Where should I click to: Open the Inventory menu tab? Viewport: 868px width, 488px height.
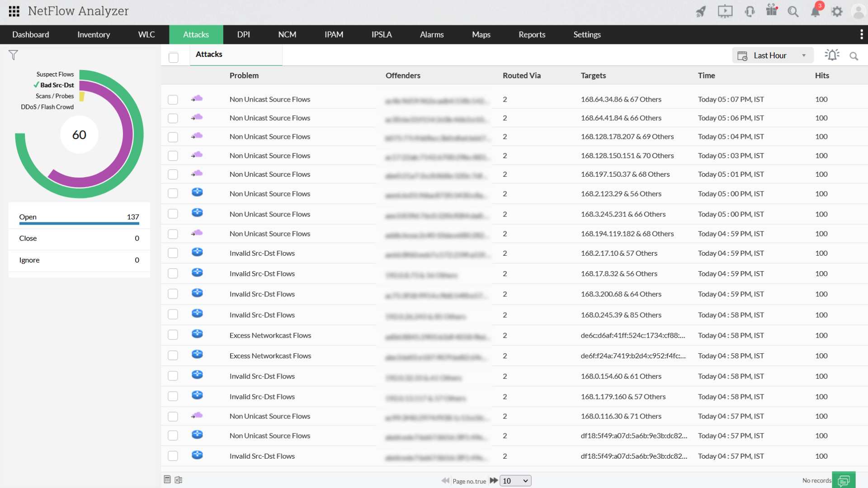pos(93,34)
